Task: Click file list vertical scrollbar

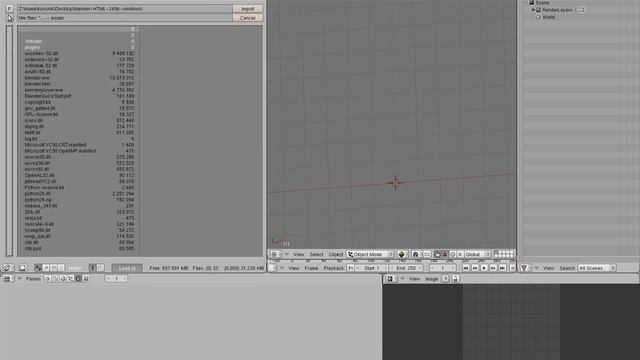Action: coord(9,141)
